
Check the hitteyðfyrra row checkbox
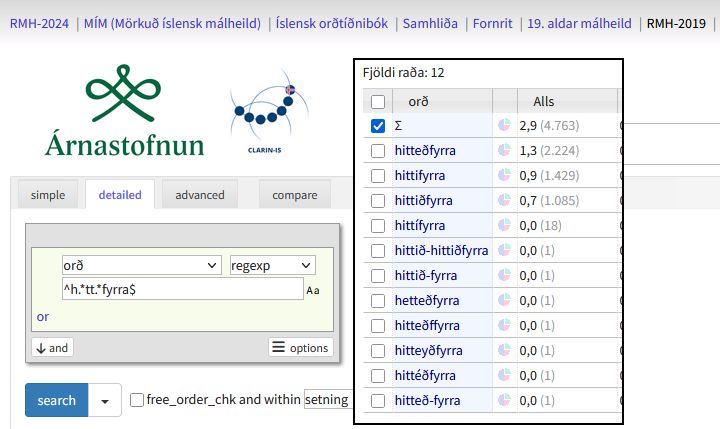coord(378,351)
